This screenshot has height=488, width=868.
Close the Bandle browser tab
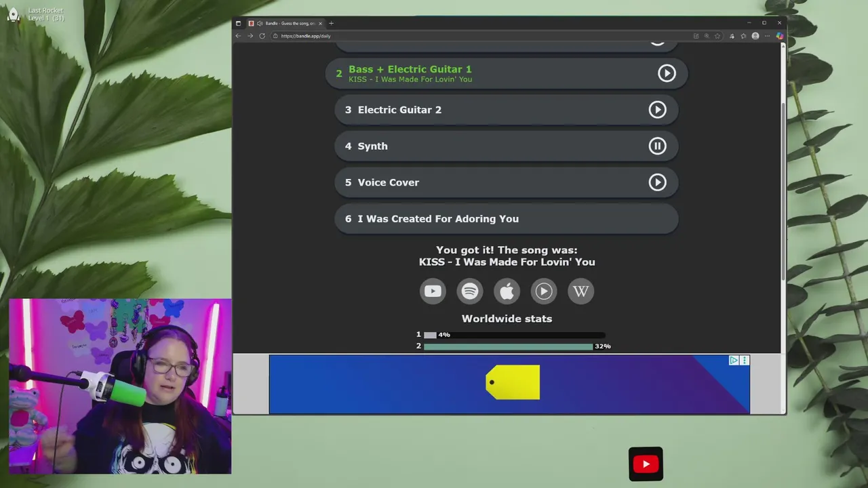tap(320, 23)
